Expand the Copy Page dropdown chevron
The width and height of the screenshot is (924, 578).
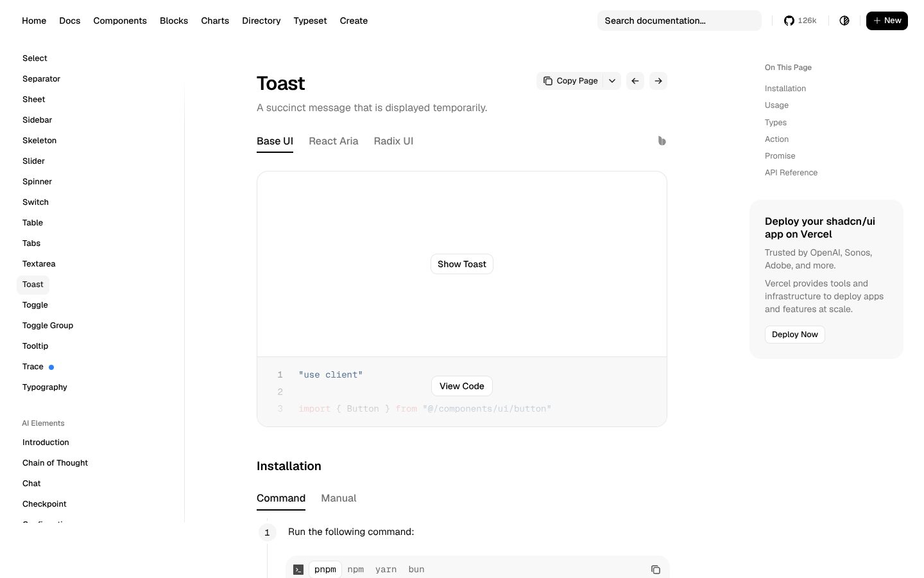click(x=612, y=81)
